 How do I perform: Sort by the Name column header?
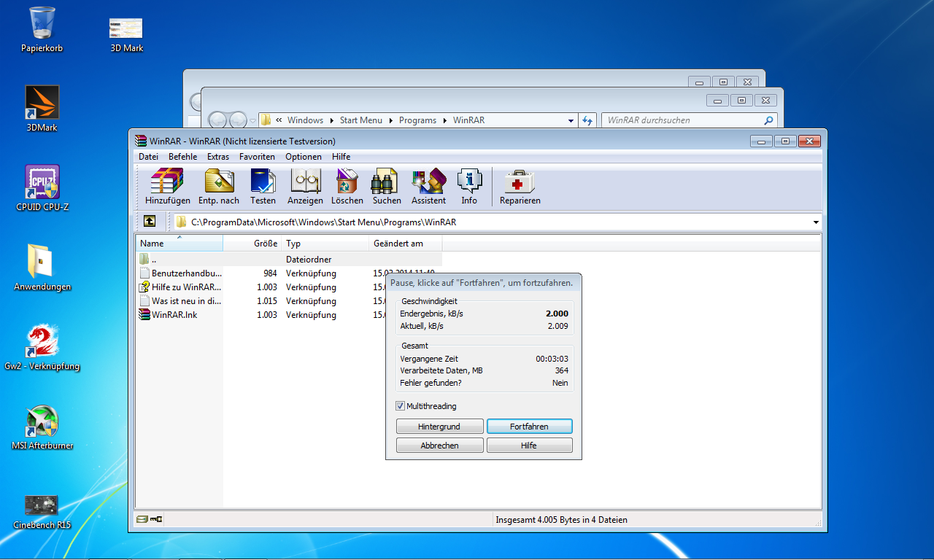pos(180,244)
